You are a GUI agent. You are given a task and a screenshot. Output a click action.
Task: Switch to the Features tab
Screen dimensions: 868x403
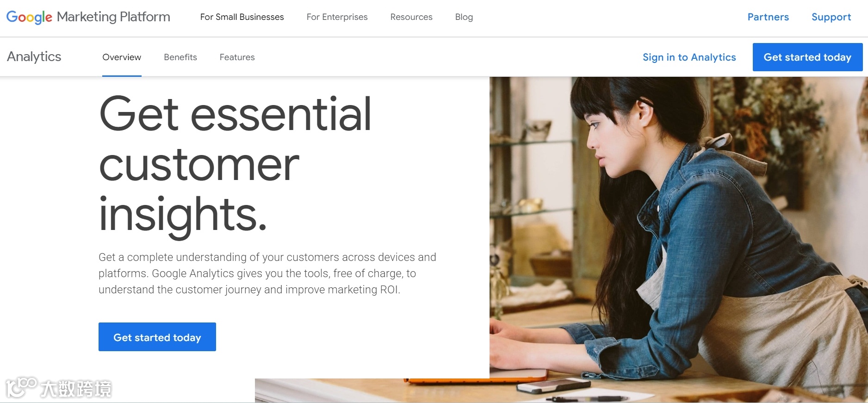[237, 57]
